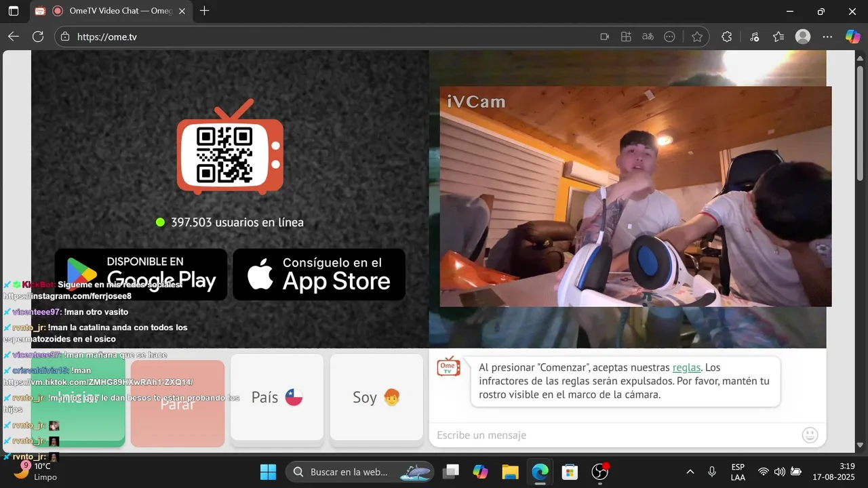The image size is (868, 488).
Task: Open a new browser tab
Action: [x=204, y=11]
